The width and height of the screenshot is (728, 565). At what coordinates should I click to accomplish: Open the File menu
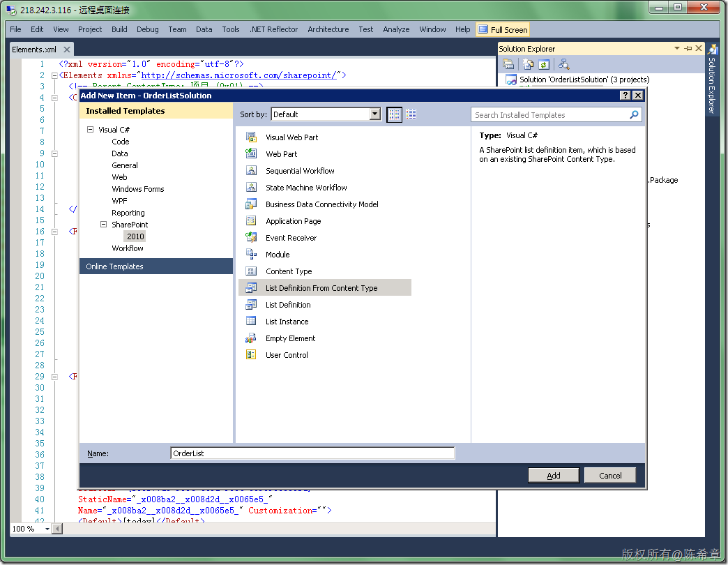[x=15, y=29]
